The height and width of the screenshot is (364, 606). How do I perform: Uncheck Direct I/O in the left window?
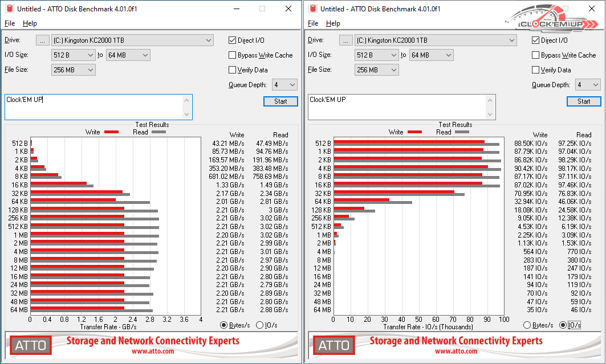pos(233,40)
